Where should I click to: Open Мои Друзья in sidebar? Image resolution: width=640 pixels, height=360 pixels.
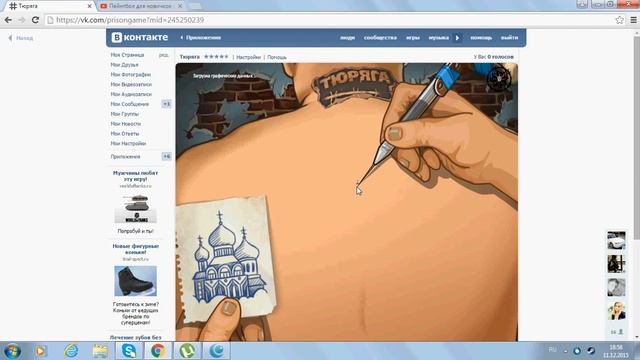124,64
